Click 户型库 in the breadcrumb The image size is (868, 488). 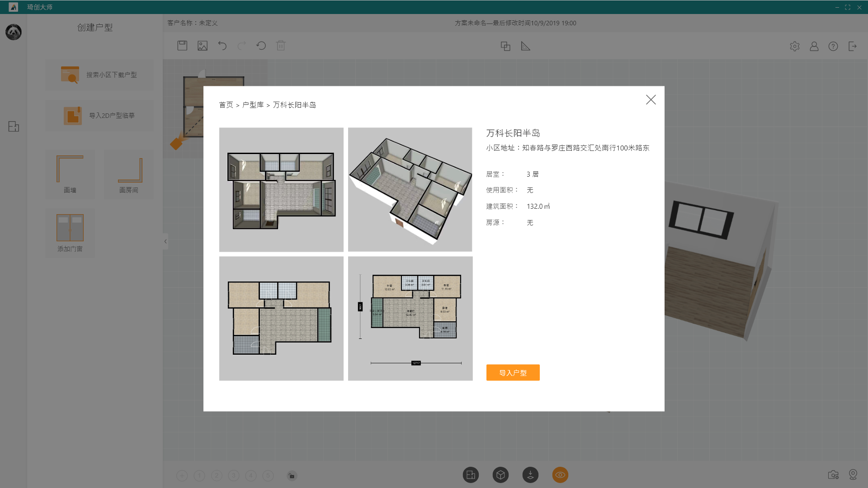(253, 105)
